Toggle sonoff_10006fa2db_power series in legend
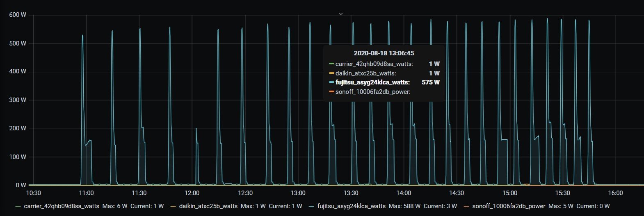Image resolution: width=644 pixels, height=216 pixels. (509, 206)
